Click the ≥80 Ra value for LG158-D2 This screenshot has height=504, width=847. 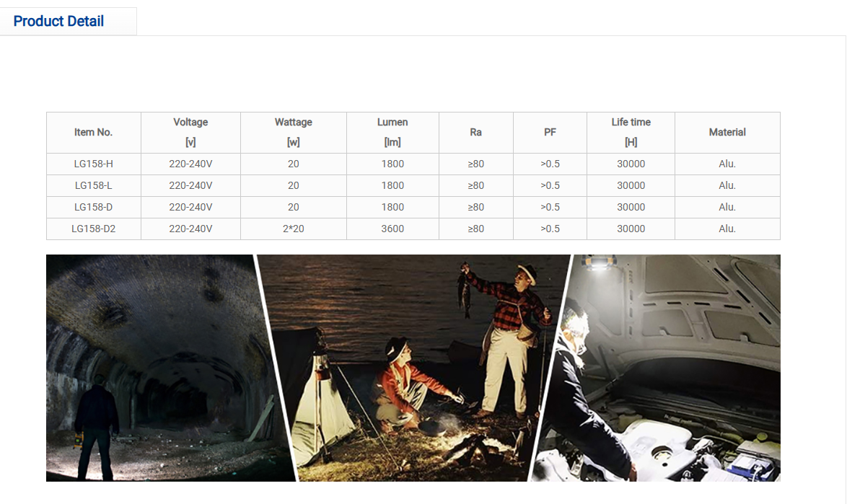click(476, 229)
